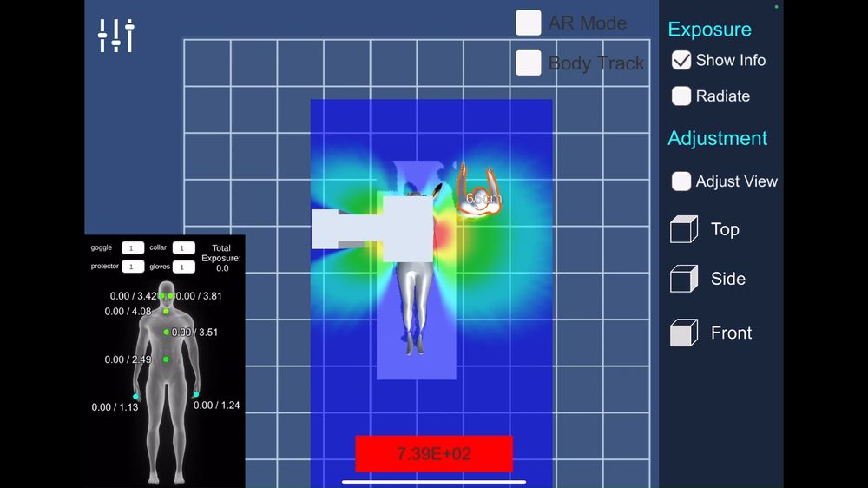Enable the Adjust View checkbox

pos(681,181)
